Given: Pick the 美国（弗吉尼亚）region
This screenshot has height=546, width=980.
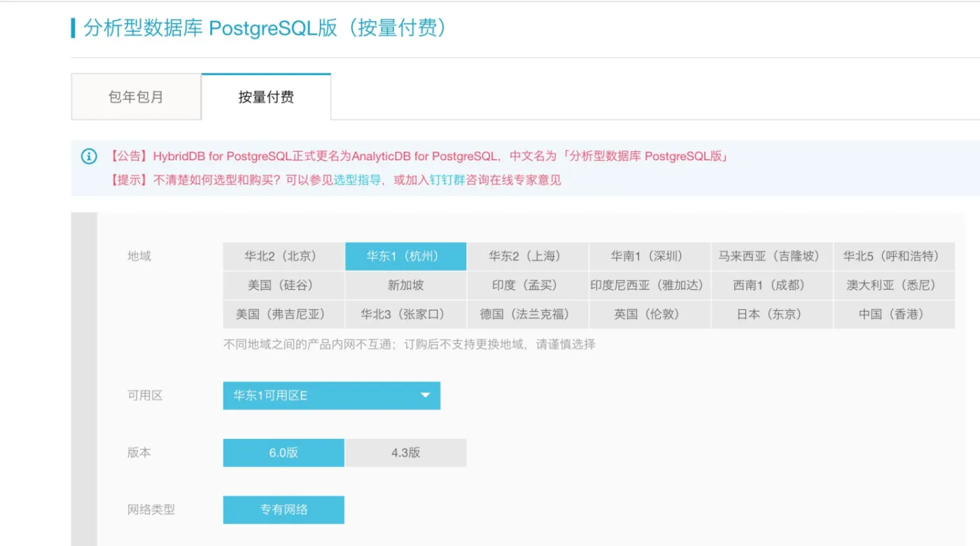Looking at the screenshot, I should [283, 314].
